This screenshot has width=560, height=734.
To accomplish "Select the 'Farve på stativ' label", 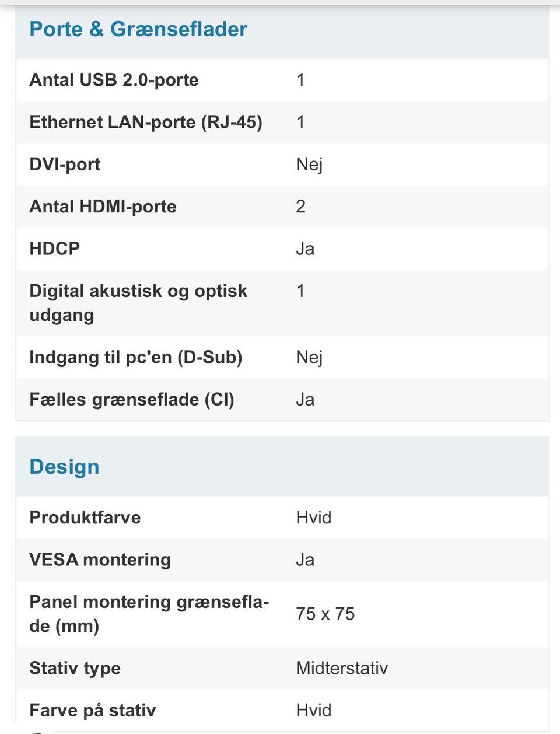I will coord(93,710).
